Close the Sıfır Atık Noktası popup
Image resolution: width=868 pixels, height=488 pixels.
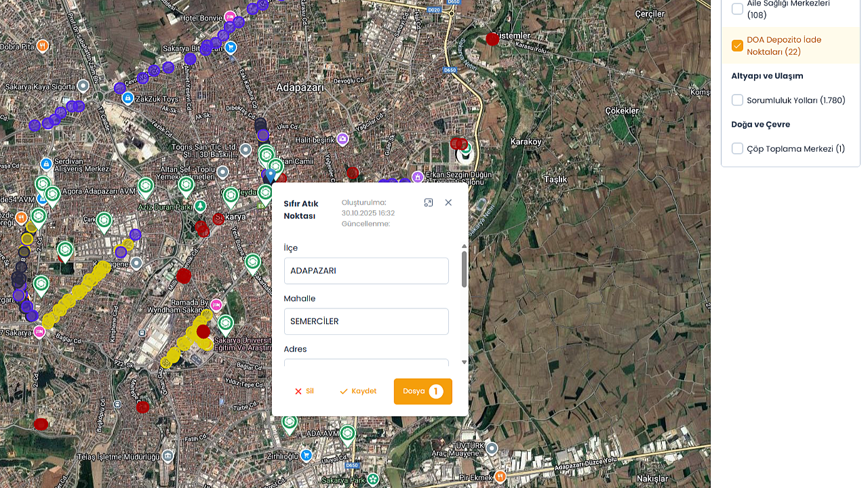click(448, 203)
